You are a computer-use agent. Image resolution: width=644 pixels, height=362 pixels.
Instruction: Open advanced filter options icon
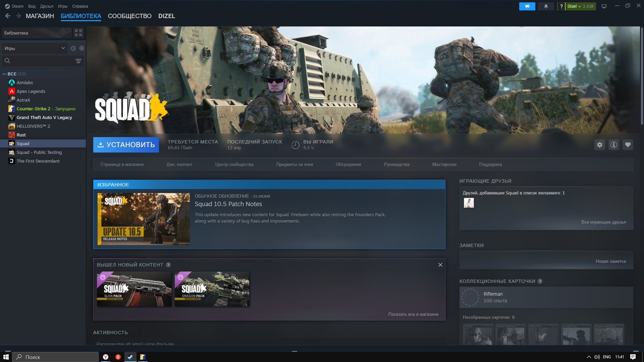pyautogui.click(x=78, y=61)
